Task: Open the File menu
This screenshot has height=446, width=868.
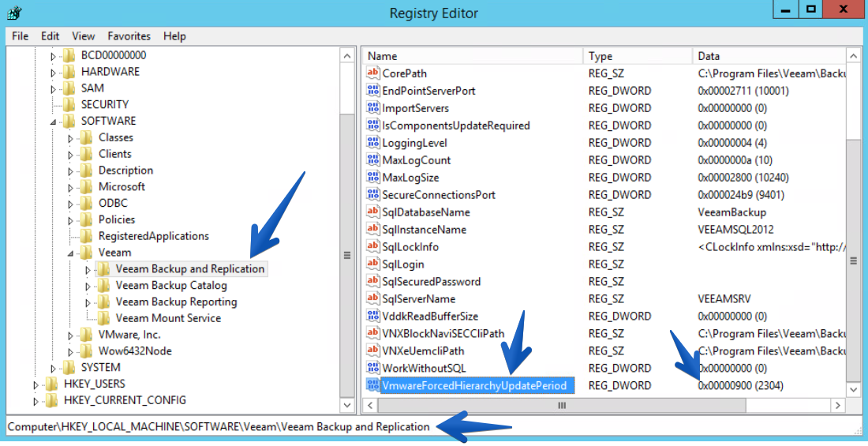Action: point(20,36)
